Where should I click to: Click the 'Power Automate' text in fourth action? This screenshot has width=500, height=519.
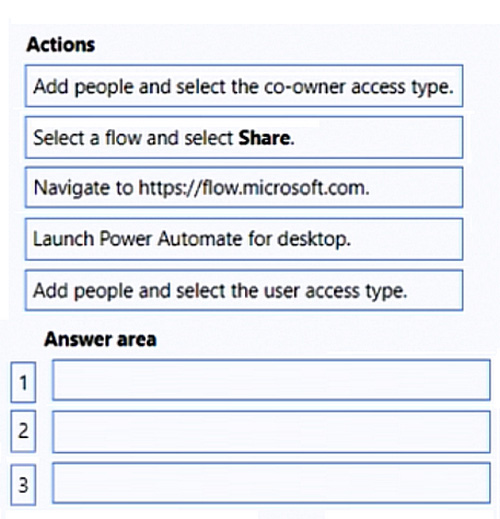pos(171,239)
